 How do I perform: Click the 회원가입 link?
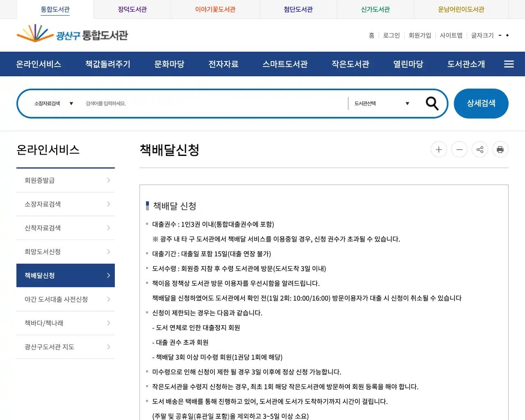(420, 35)
